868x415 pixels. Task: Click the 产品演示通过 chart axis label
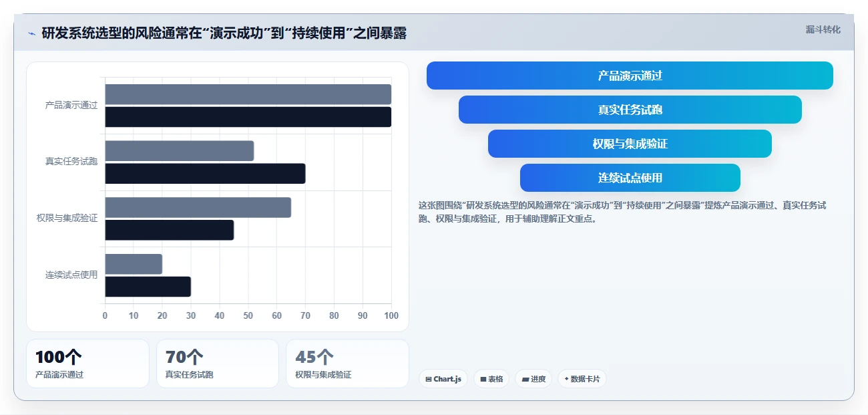71,106
